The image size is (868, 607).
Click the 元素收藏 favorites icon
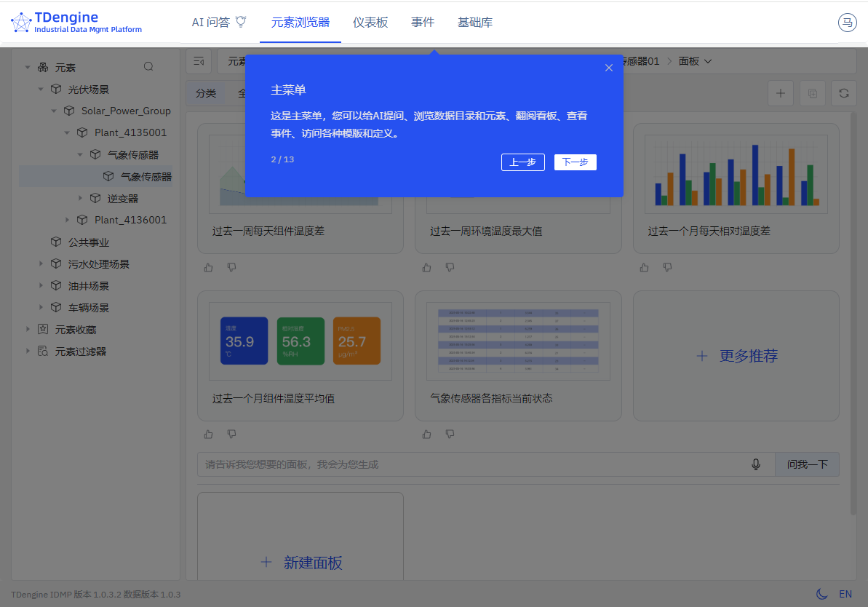[x=43, y=329]
